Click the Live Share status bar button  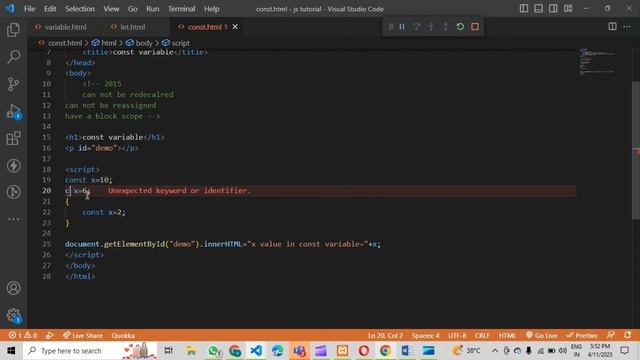click(x=83, y=336)
